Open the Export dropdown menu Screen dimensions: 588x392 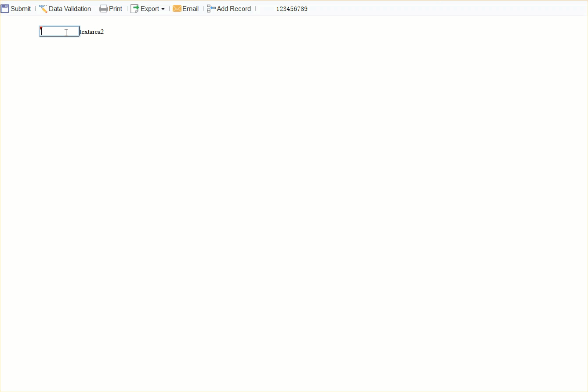tap(148, 8)
